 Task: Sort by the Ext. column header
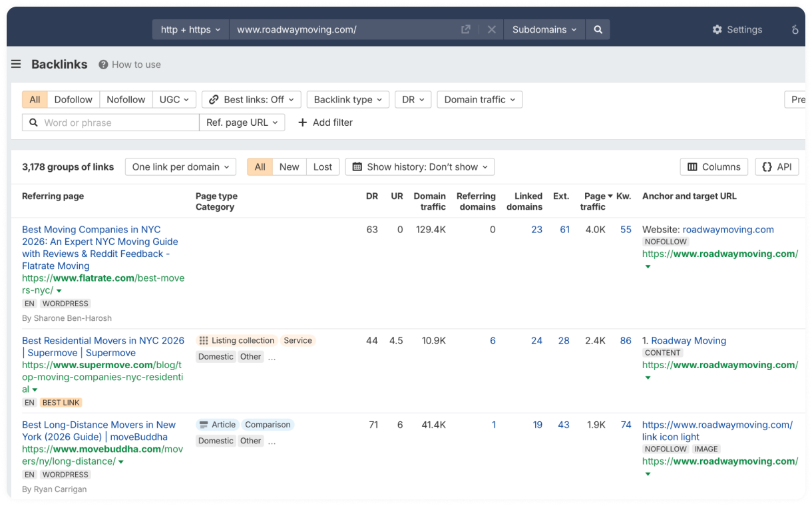561,196
